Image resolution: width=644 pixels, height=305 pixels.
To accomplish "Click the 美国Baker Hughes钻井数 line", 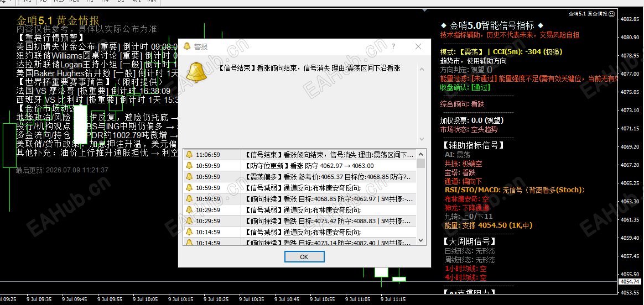I will [97, 73].
